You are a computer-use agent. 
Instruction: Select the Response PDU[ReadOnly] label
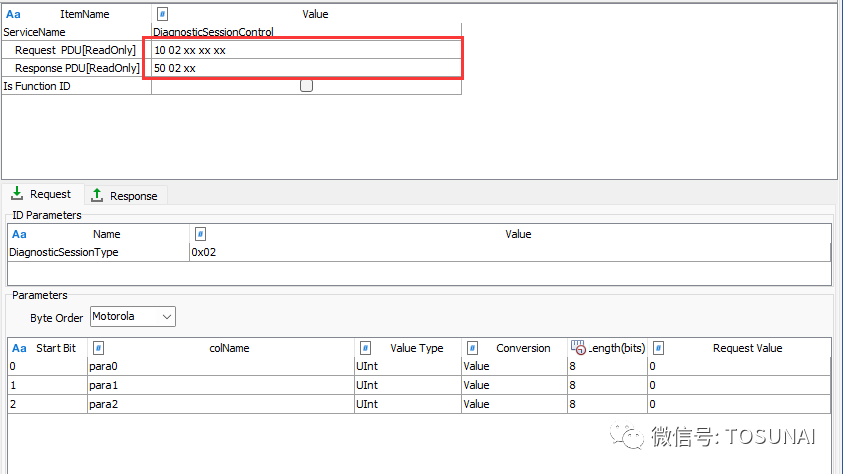(77, 68)
